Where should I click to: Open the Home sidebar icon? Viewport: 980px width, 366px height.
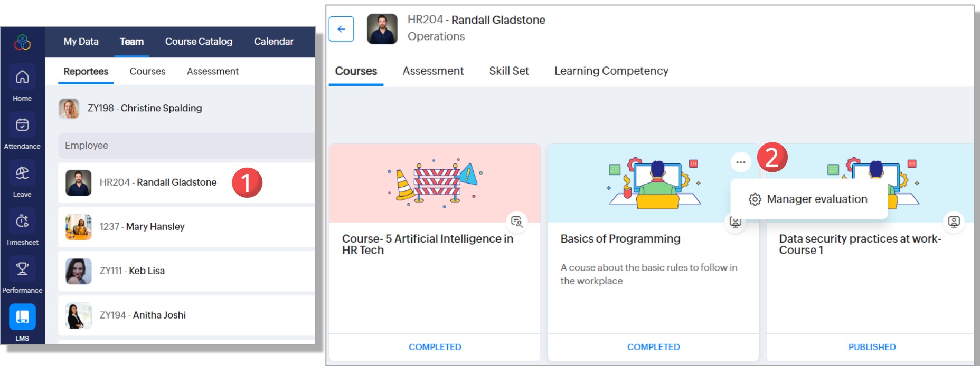pos(22,78)
